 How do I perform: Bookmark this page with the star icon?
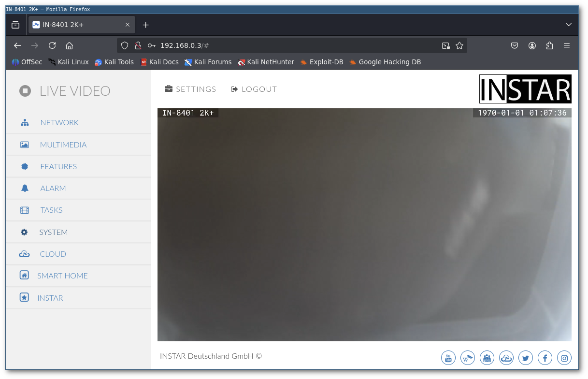click(459, 45)
